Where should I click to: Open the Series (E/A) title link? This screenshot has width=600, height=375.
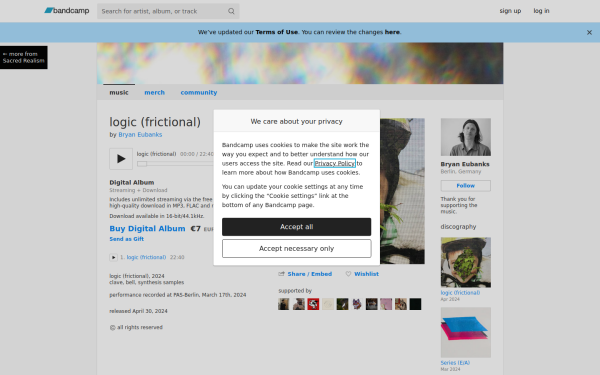tap(455, 363)
